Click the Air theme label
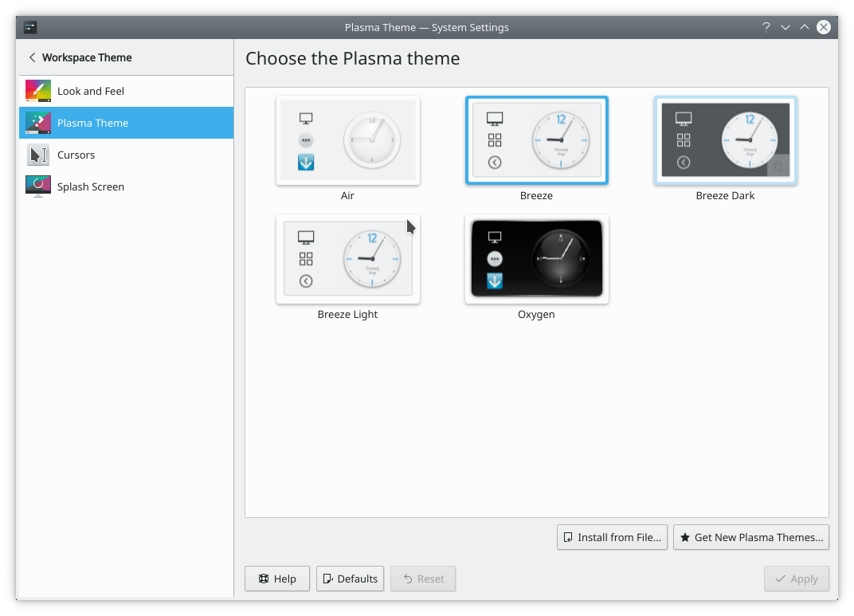Image resolution: width=854 pixels, height=616 pixels. click(x=347, y=195)
